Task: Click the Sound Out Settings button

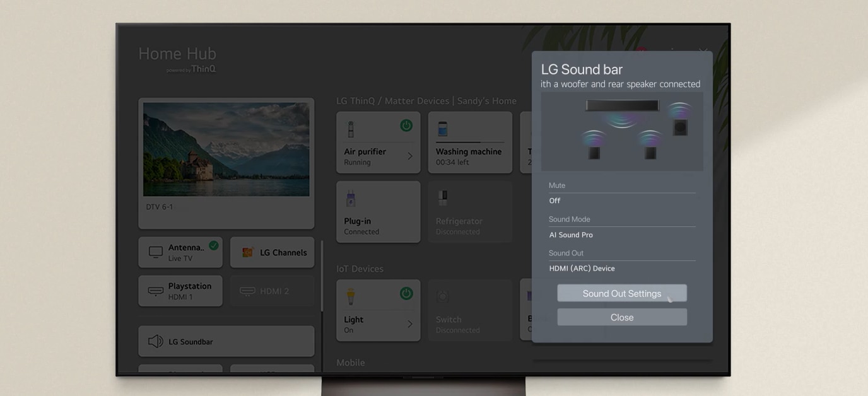Action: click(621, 293)
